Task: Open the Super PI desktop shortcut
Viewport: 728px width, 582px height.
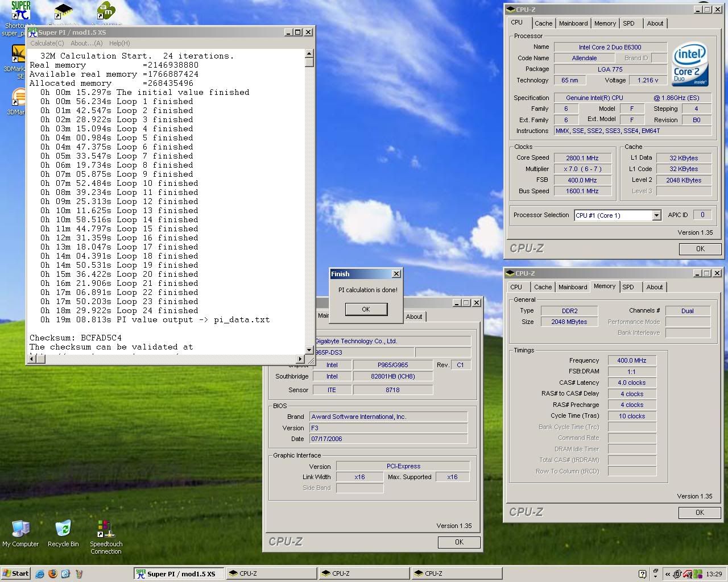Action: coord(20,11)
